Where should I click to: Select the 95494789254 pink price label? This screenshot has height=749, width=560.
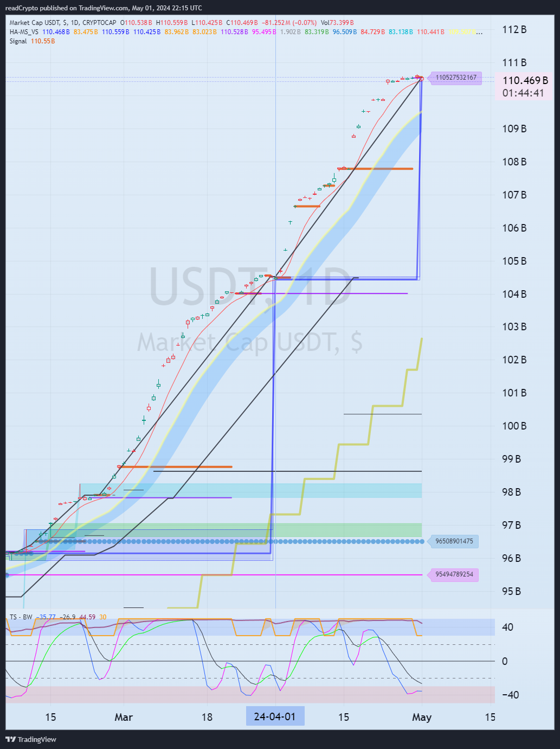tap(454, 574)
